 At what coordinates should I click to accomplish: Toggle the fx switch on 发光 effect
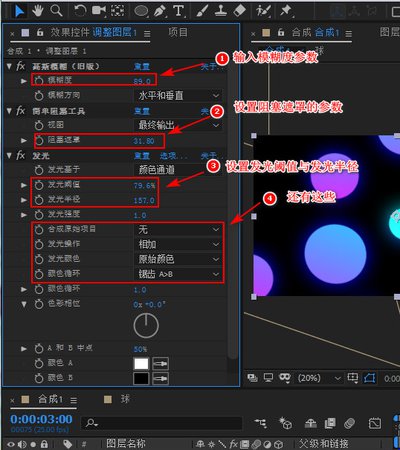click(x=21, y=156)
